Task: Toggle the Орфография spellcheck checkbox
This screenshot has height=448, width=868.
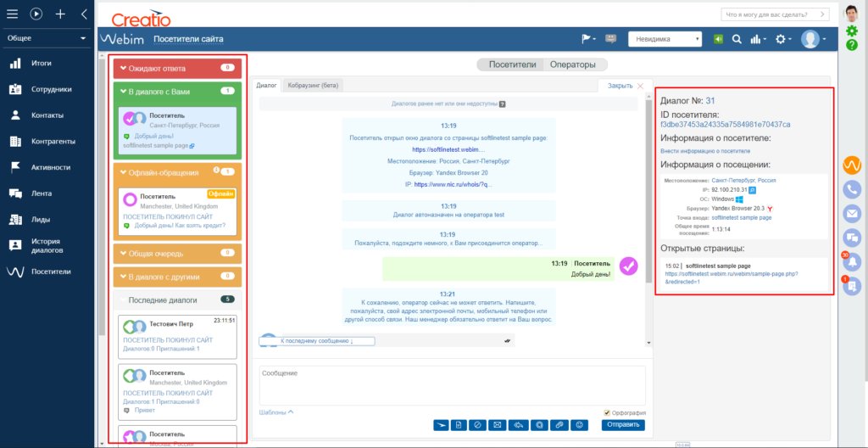Action: 607,413
